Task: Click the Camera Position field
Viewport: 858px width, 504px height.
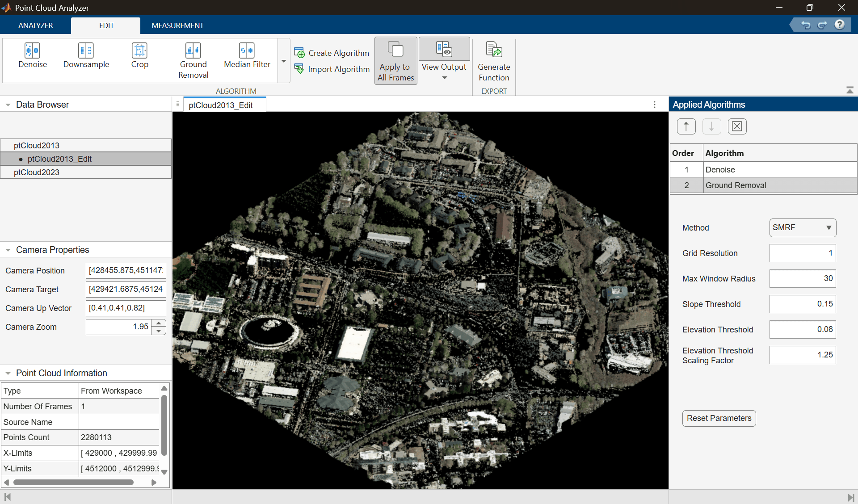Action: 126,270
